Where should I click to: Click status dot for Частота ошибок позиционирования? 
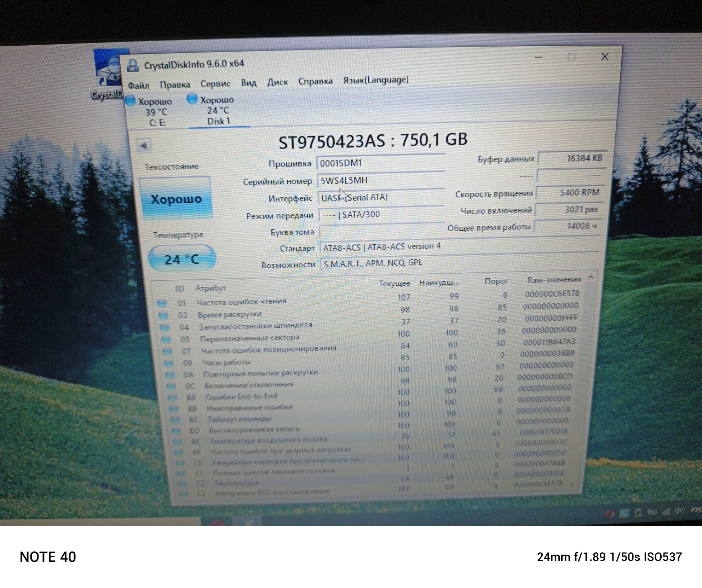[x=167, y=351]
